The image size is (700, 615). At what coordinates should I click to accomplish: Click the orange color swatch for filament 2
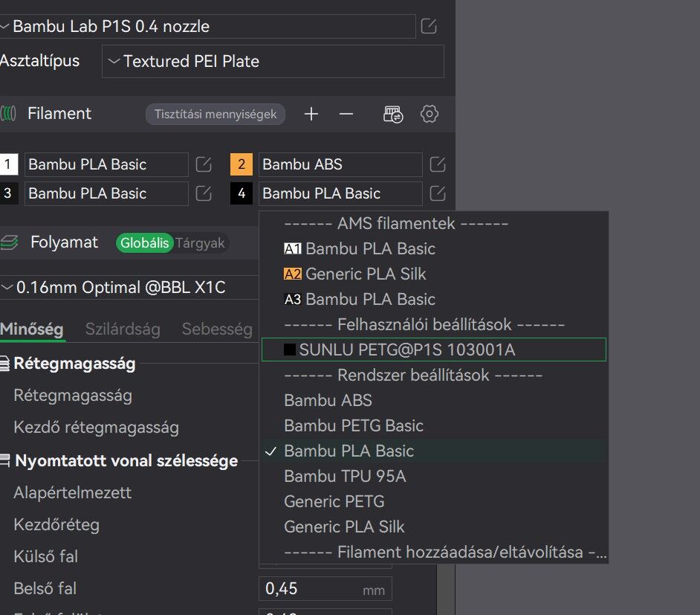point(242,164)
